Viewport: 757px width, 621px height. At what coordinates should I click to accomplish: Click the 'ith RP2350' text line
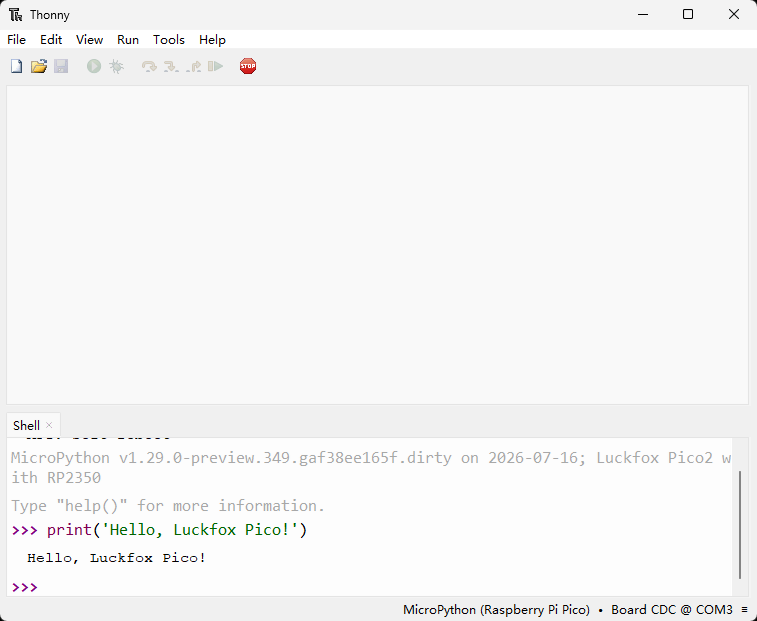[x=56, y=478]
